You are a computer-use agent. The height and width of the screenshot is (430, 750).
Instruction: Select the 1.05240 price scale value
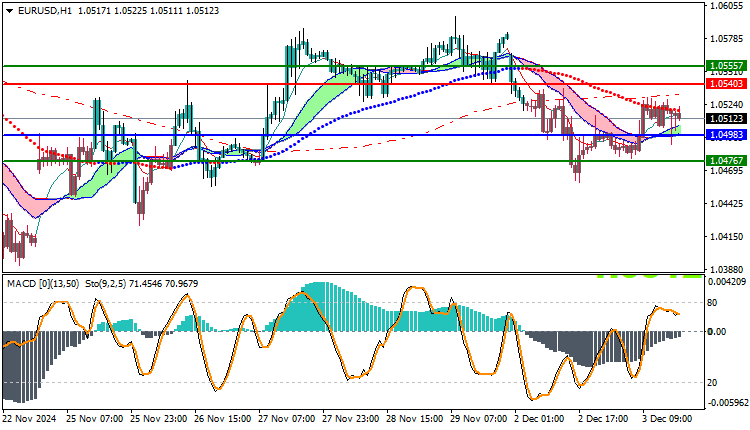point(727,105)
